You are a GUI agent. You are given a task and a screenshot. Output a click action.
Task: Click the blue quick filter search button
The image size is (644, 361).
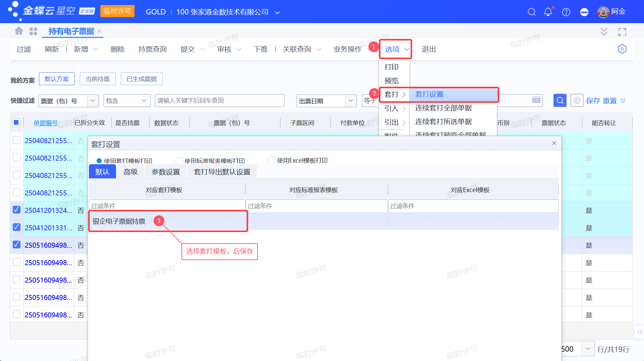click(x=559, y=101)
